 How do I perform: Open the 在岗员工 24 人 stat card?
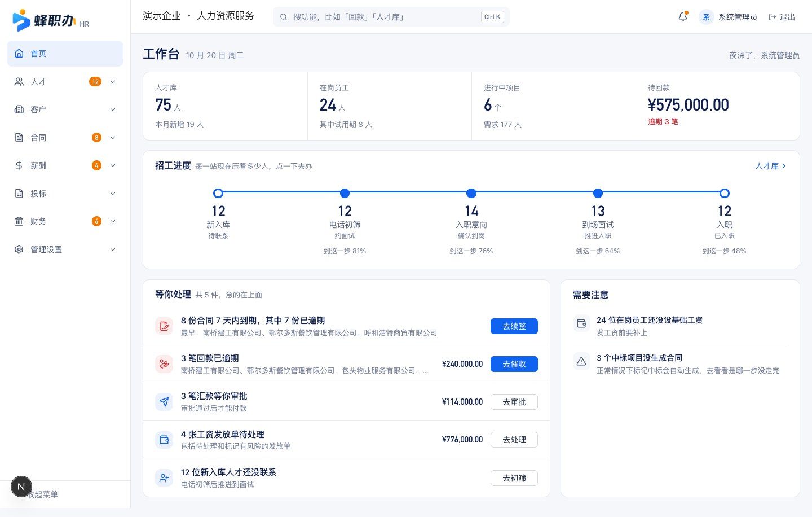[390, 106]
